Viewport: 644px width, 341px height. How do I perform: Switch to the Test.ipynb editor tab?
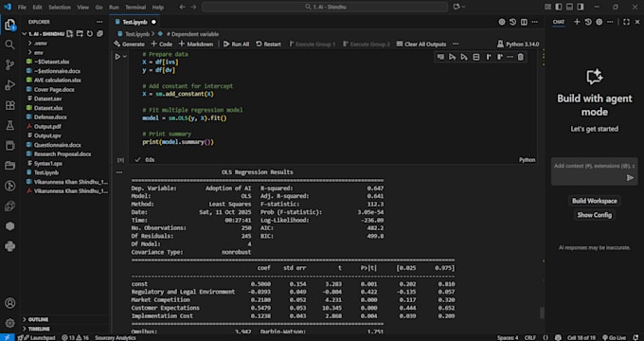tap(134, 22)
